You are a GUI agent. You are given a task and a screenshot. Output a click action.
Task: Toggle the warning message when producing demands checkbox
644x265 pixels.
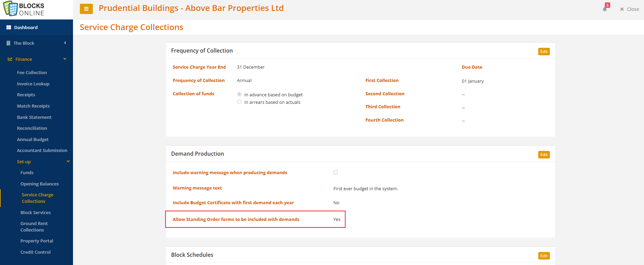[x=336, y=172]
